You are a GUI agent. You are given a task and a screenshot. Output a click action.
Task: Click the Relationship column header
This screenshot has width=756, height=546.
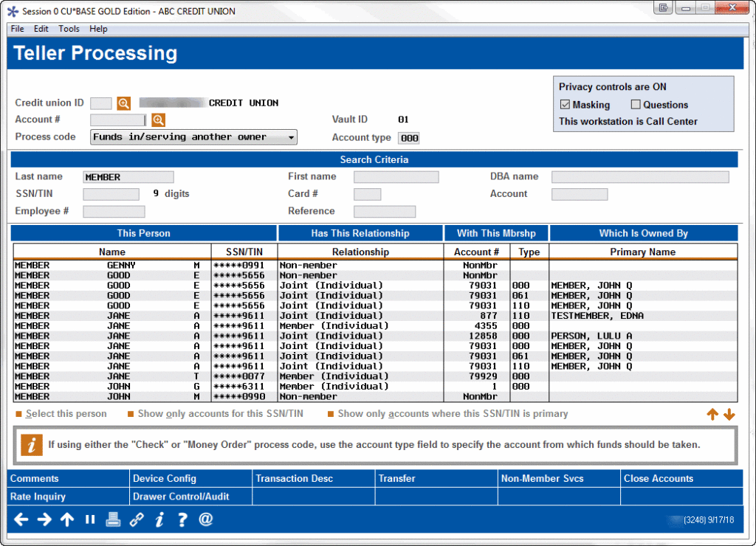pyautogui.click(x=360, y=252)
